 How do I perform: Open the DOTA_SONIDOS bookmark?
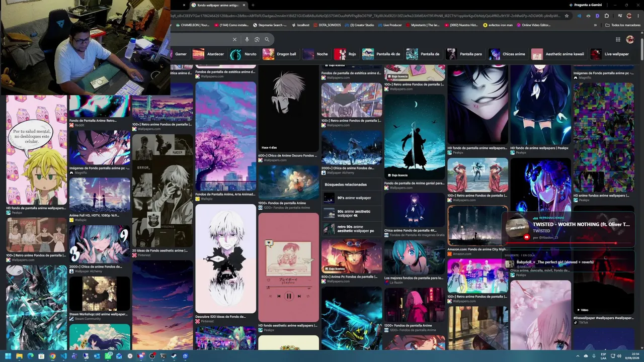[x=327, y=25]
